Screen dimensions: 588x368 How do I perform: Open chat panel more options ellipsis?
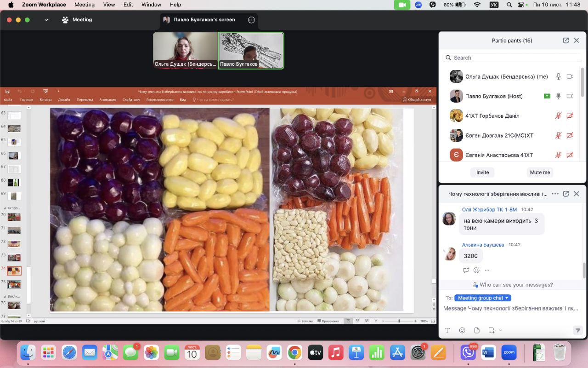pyautogui.click(x=555, y=194)
